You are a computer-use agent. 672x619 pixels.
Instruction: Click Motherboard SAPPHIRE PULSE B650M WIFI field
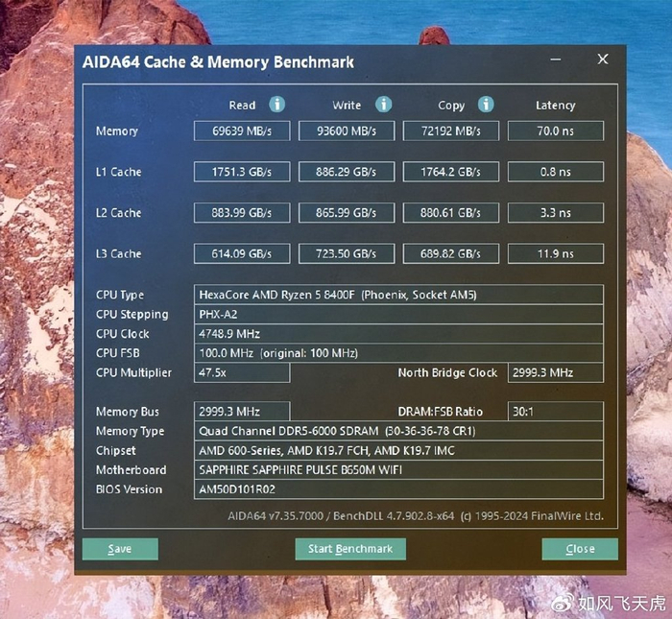(x=398, y=470)
